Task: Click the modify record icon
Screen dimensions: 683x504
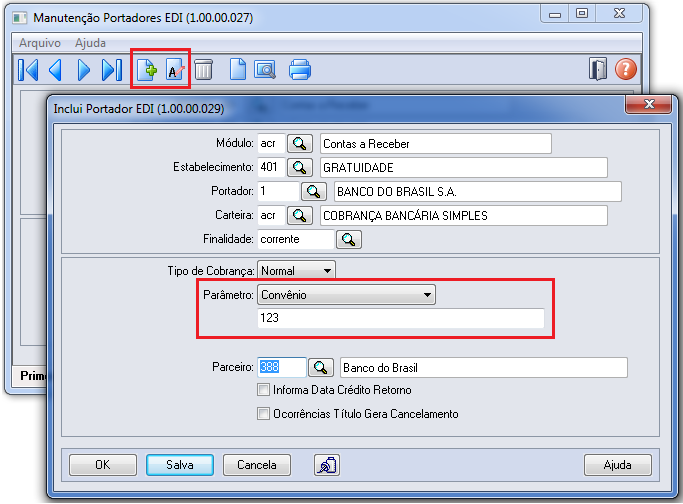Action: coord(175,70)
